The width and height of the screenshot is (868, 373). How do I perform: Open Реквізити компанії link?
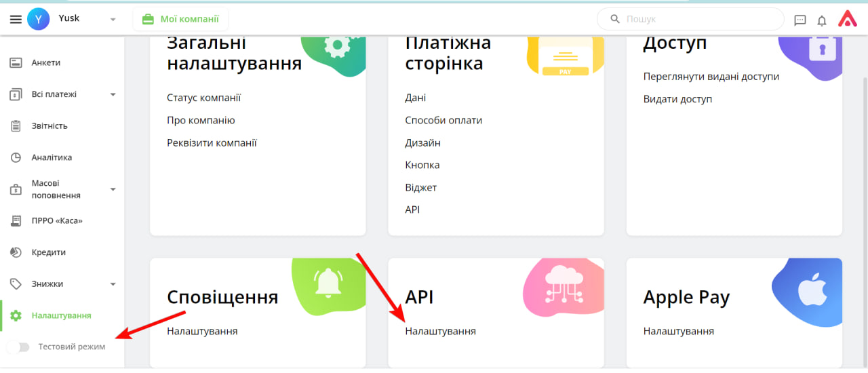point(212,143)
